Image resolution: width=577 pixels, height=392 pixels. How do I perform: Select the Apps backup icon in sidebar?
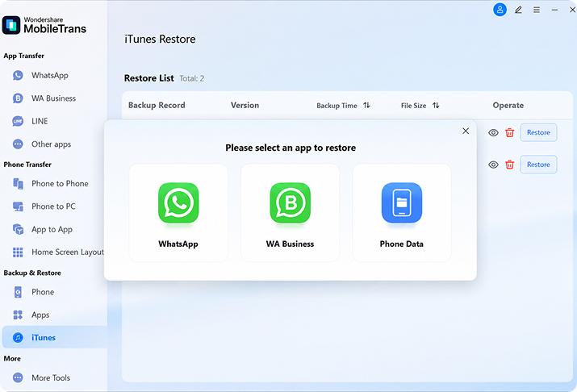tap(18, 315)
